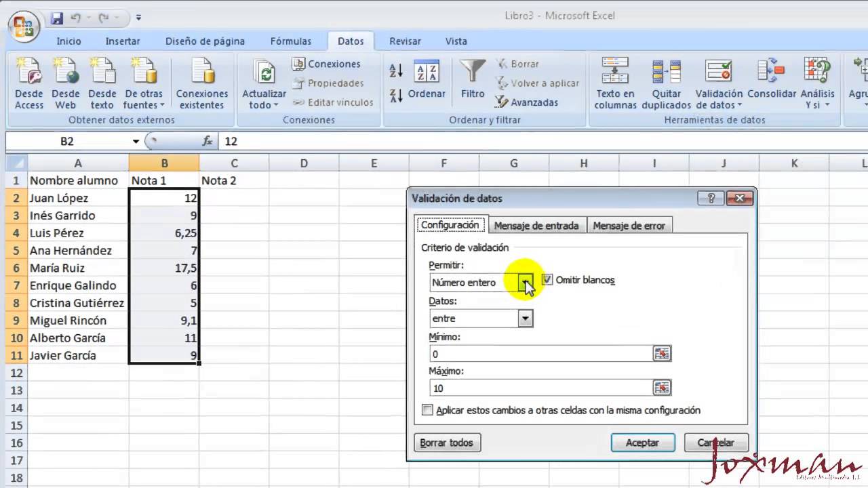Switch to Mensaje de error tab
Image resolution: width=868 pixels, height=488 pixels.
[x=629, y=226]
